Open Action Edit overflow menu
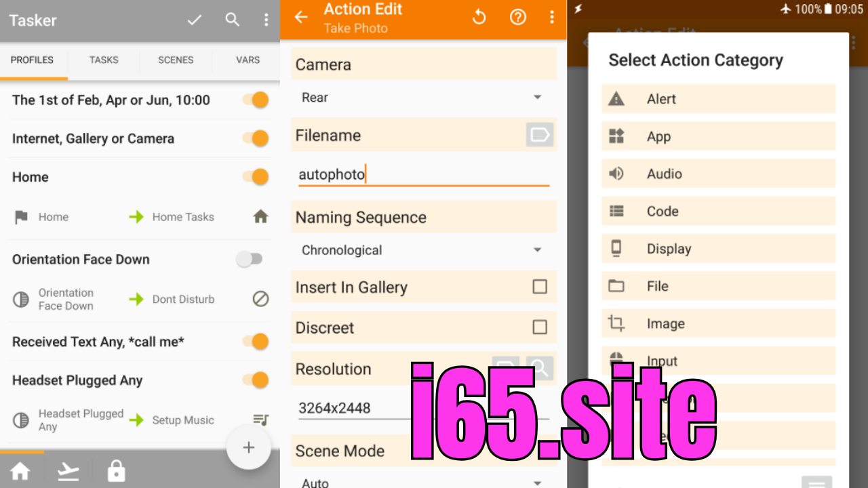The height and width of the screenshot is (488, 868). pos(552,18)
